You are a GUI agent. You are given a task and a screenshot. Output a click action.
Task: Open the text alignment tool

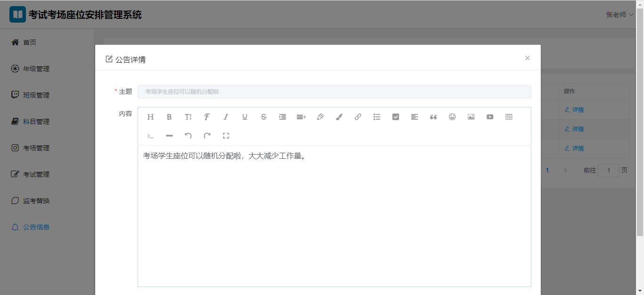pos(414,117)
